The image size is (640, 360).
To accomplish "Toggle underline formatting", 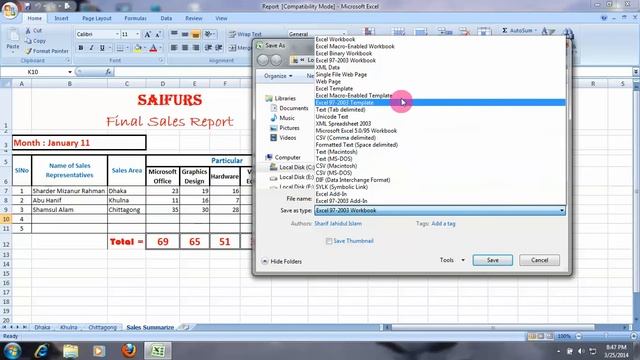I will [x=102, y=48].
